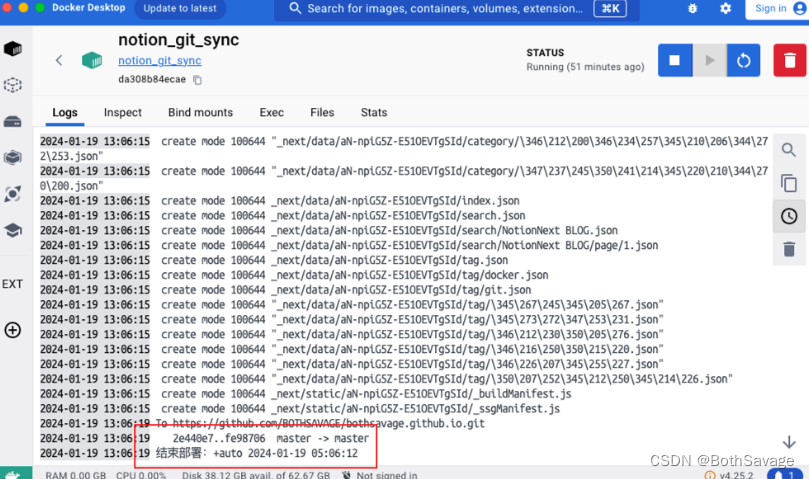This screenshot has height=479, width=809.
Task: Switch to the Exec tab
Action: (x=271, y=113)
